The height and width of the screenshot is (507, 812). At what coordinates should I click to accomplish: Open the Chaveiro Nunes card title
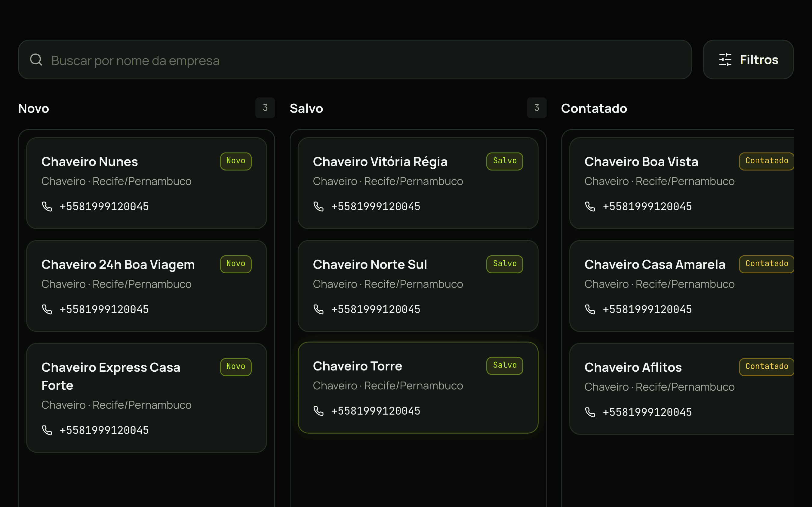coord(90,161)
